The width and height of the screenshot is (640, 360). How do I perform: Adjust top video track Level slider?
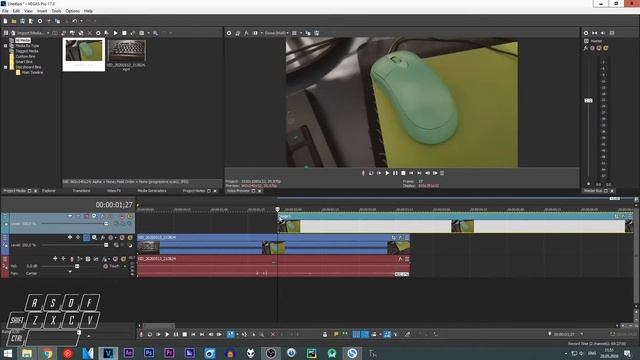[x=106, y=224]
